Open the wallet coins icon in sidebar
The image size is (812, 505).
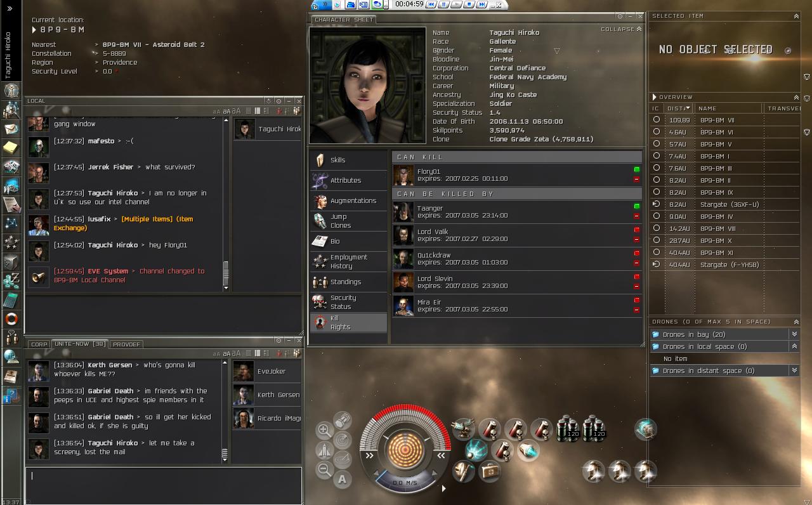[11, 280]
